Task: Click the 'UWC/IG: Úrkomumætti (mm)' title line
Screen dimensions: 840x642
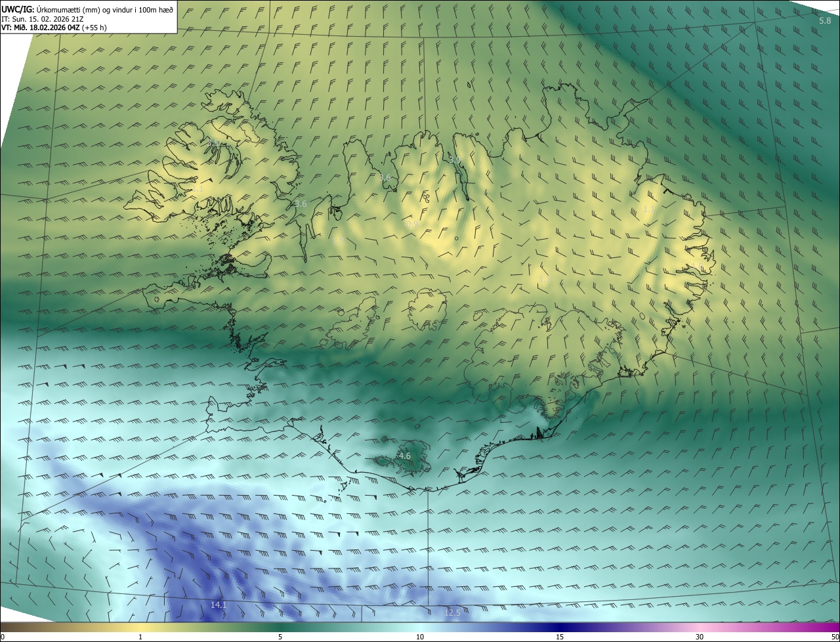Action: coord(87,9)
